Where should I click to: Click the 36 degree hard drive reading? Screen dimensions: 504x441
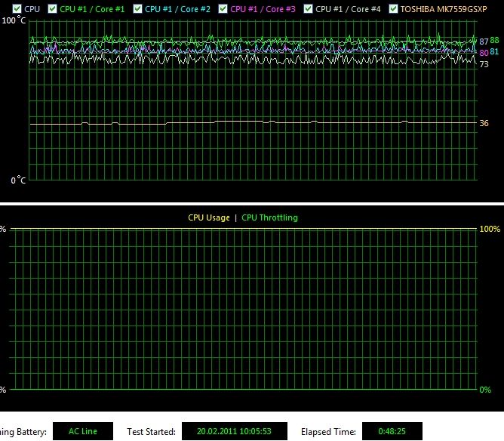click(x=484, y=123)
